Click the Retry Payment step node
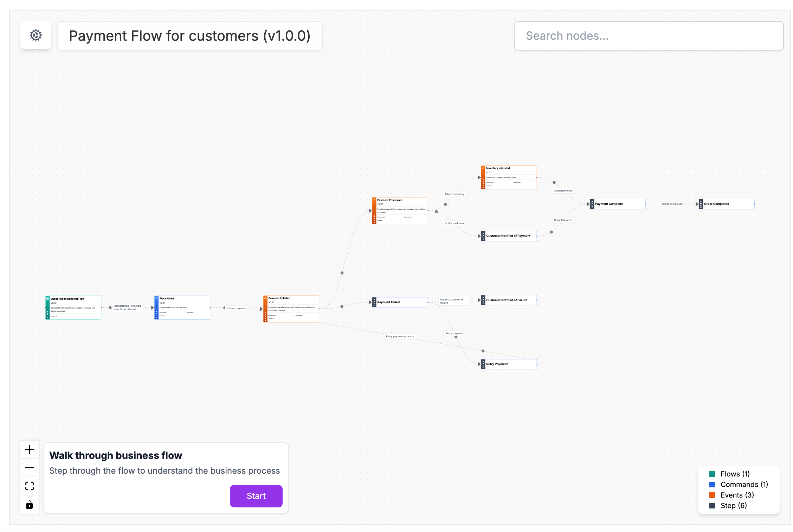Screen dimensions: 793x532 pos(509,364)
